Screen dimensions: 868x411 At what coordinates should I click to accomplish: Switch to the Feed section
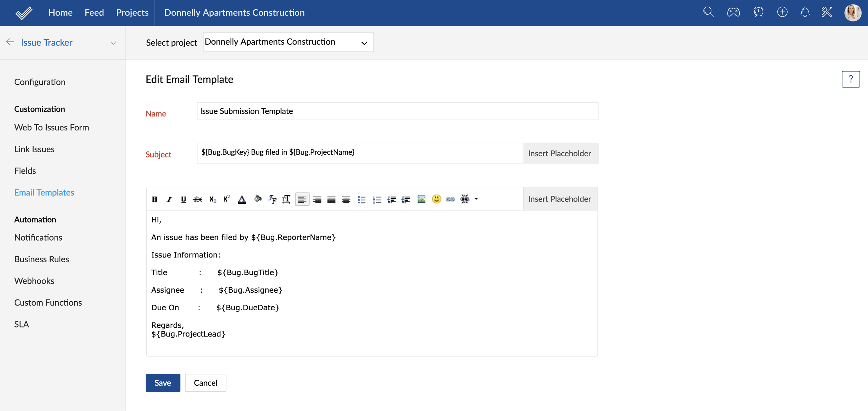pos(94,12)
